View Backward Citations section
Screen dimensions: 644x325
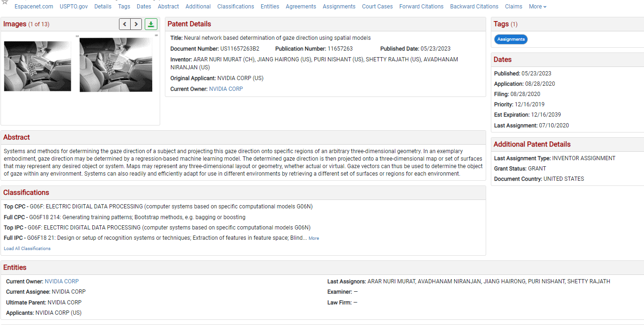(x=474, y=7)
